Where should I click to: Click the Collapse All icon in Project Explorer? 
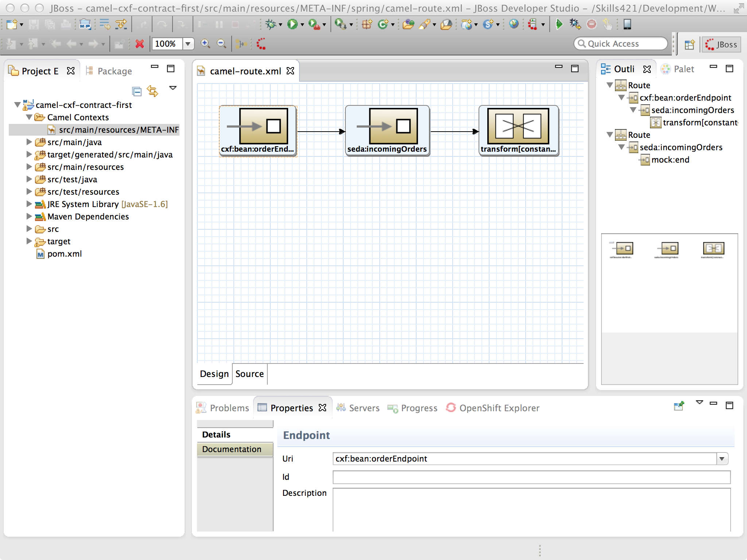point(137,91)
